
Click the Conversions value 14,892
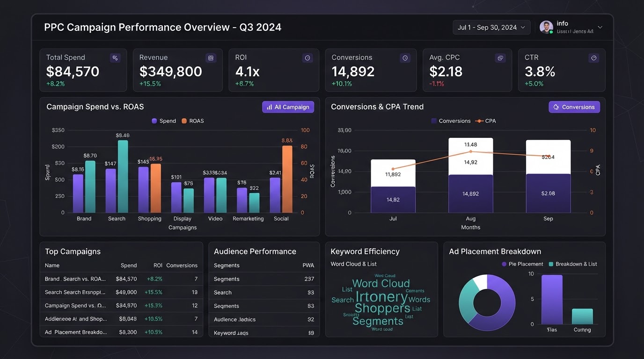coord(353,72)
